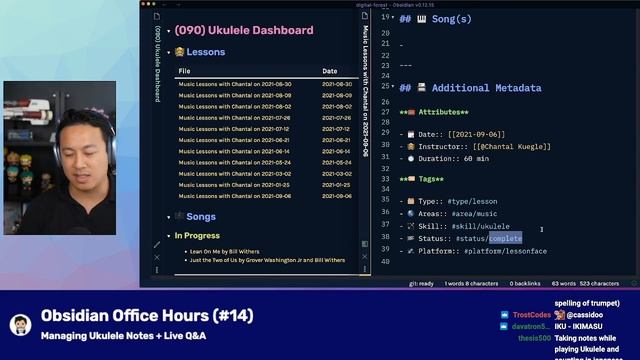Collapse the Songs section
The height and width of the screenshot is (360, 640).
pyautogui.click(x=169, y=218)
